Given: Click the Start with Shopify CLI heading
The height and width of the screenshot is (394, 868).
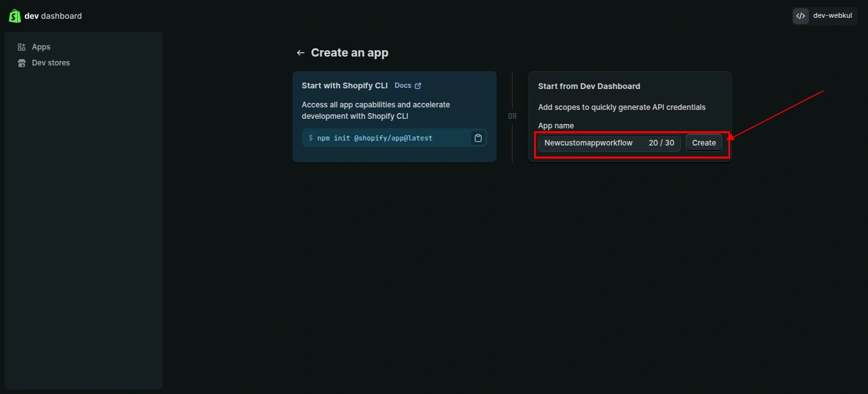Looking at the screenshot, I should click(345, 85).
